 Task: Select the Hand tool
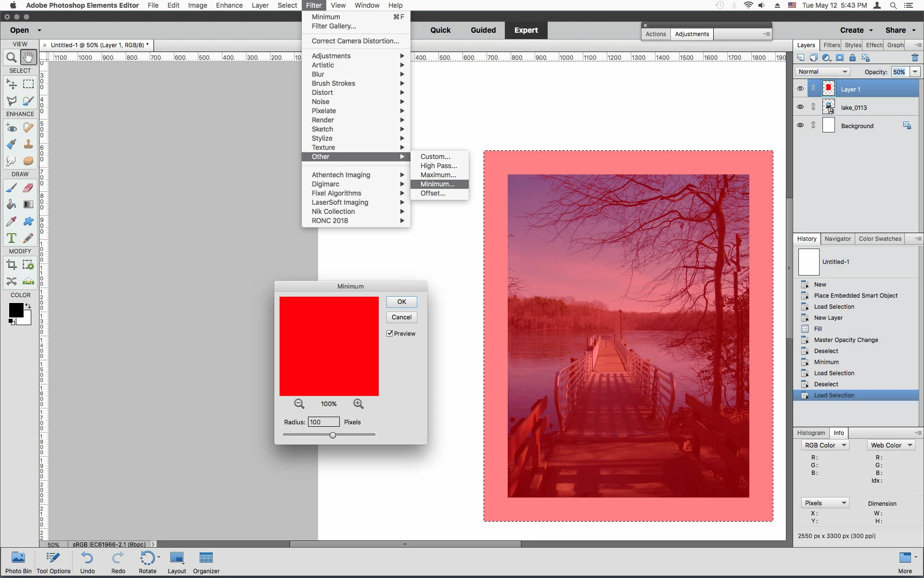tap(28, 57)
